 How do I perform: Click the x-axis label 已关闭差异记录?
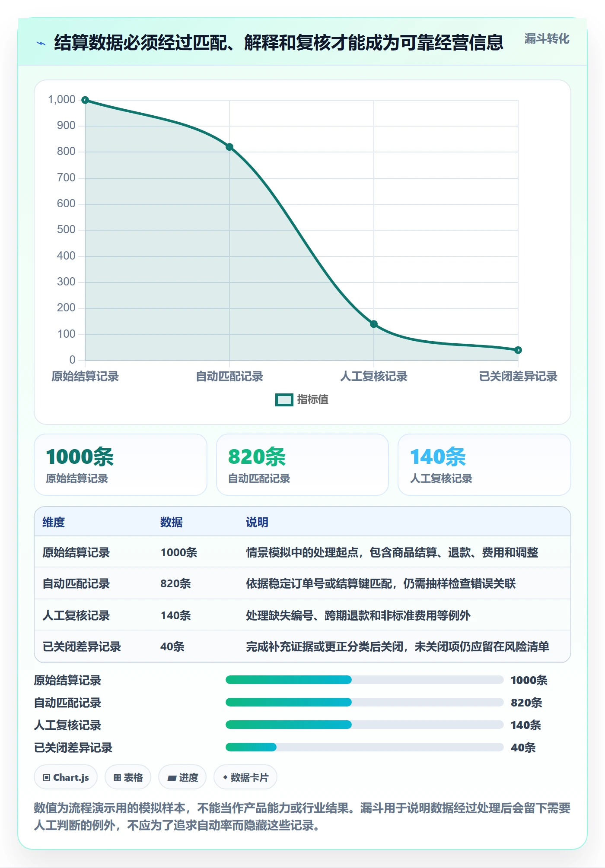click(x=518, y=377)
